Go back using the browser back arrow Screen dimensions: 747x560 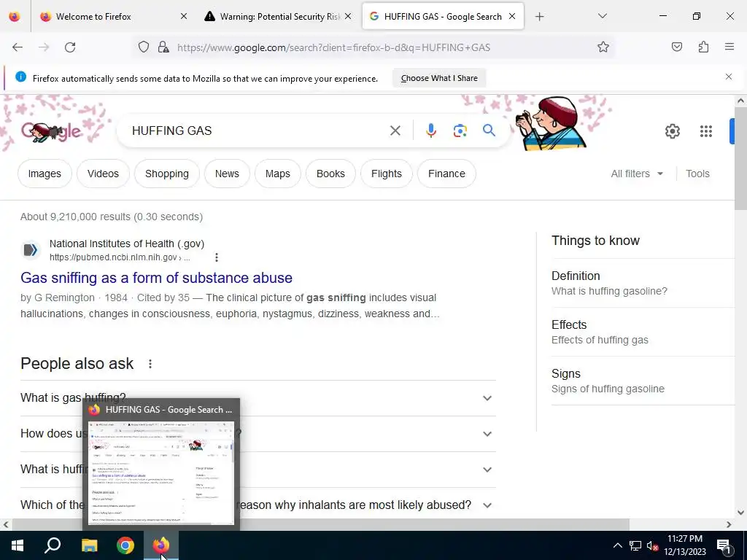18,47
